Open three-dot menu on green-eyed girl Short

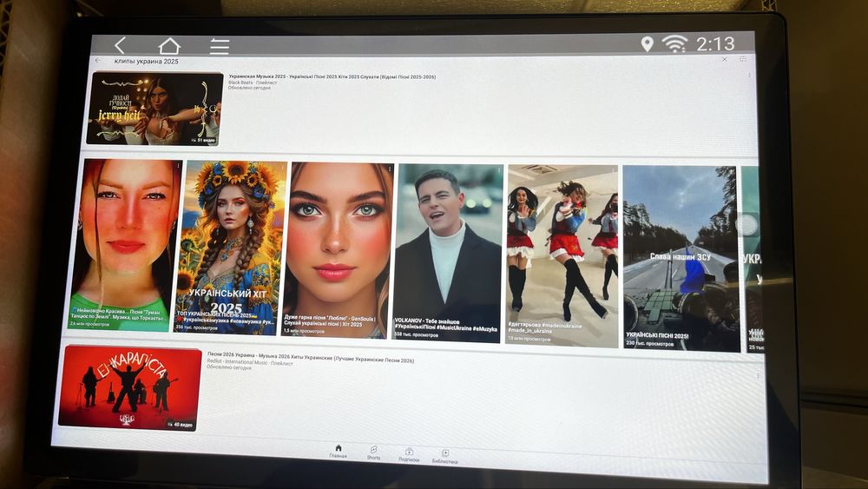click(x=390, y=169)
